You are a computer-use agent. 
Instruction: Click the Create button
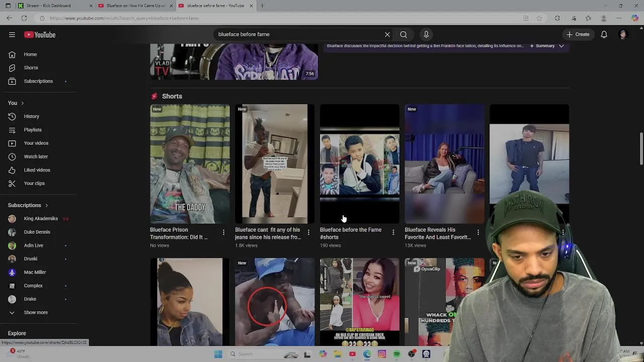[578, 35]
